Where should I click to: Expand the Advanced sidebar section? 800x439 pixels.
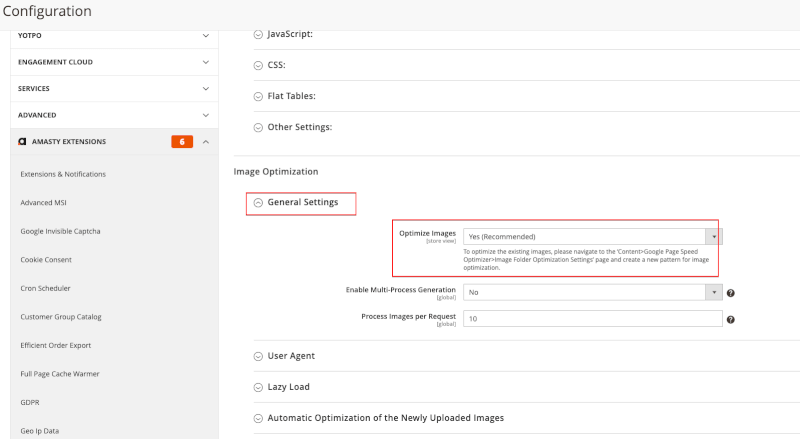(114, 115)
